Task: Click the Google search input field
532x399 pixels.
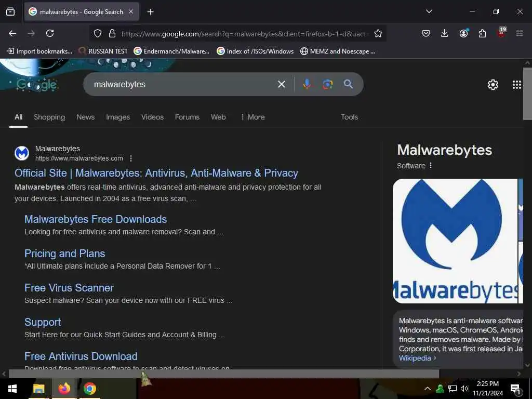Action: tap(183, 84)
